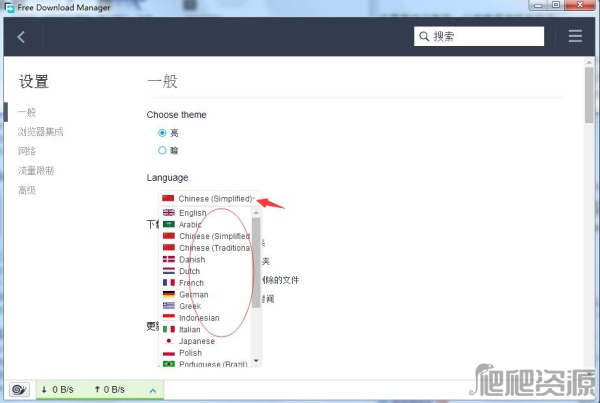Click the settings page vertical scrollbar

(x=589, y=95)
